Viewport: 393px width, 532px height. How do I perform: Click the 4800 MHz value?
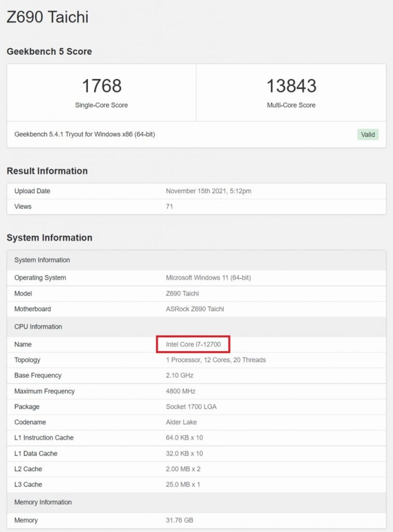click(x=180, y=391)
